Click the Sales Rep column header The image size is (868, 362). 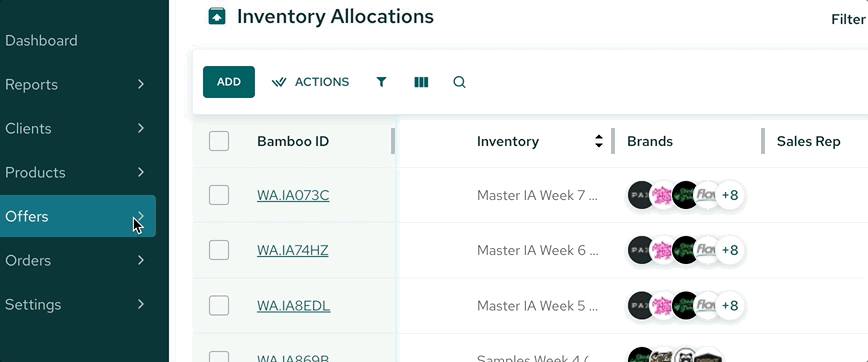pyautogui.click(x=809, y=141)
